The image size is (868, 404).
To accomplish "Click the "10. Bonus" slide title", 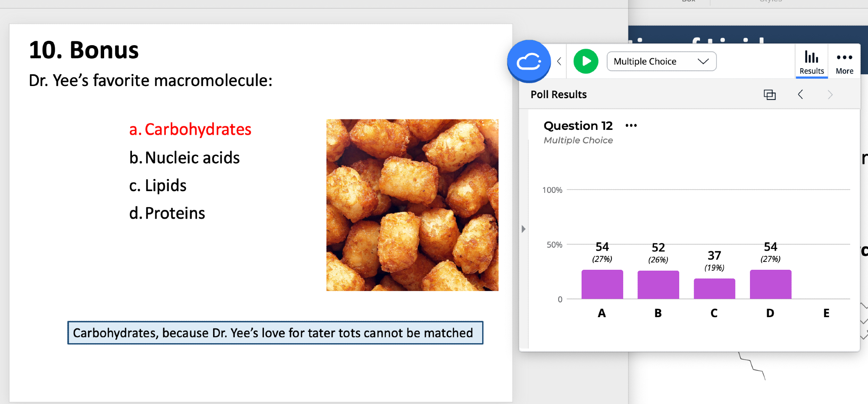I will click(84, 50).
